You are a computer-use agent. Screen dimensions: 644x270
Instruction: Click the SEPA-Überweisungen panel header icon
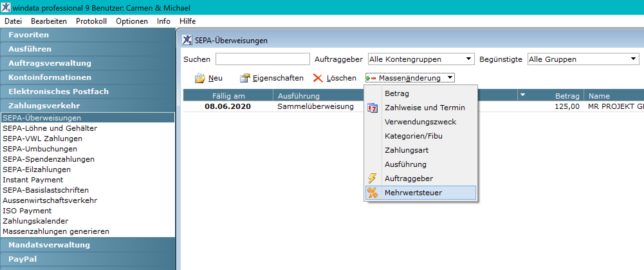187,40
